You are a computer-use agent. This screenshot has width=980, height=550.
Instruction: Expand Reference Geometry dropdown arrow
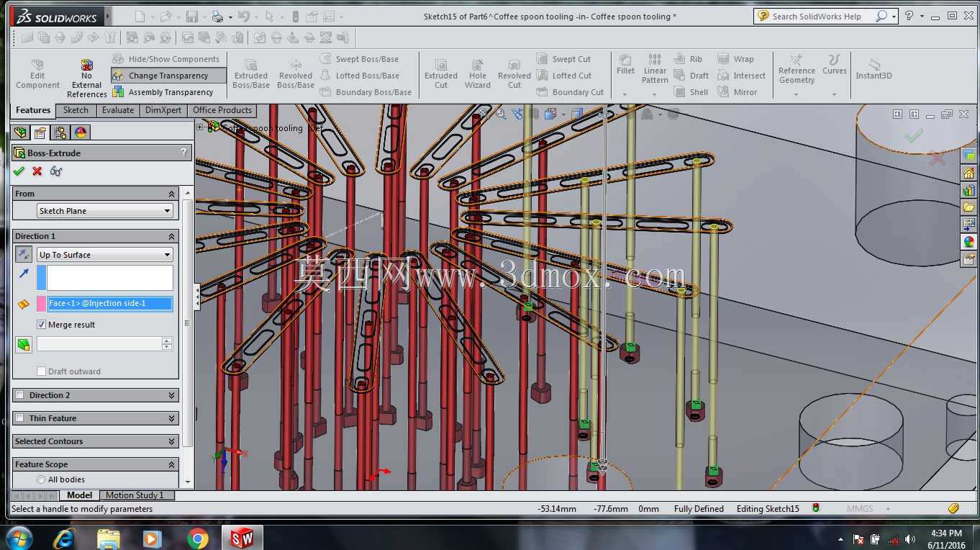[797, 94]
